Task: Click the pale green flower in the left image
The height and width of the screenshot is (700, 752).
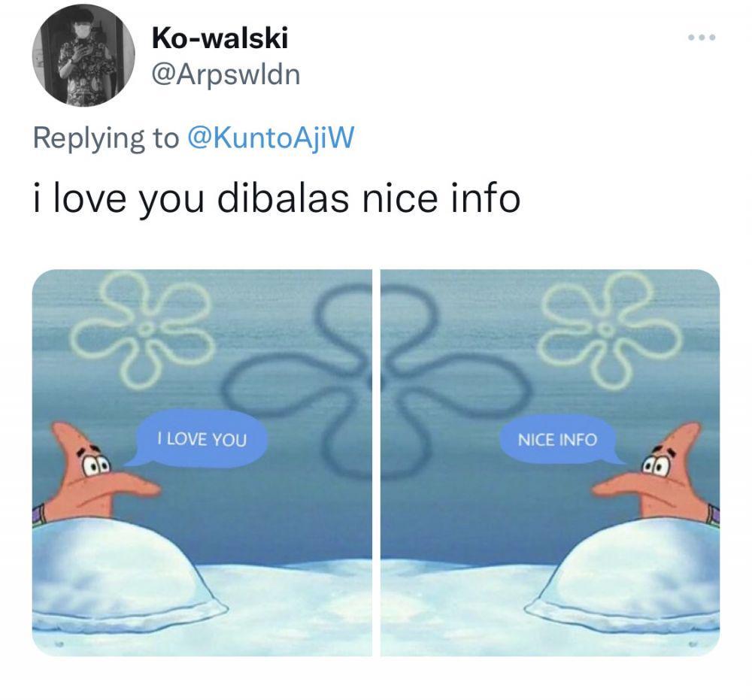Action: (141, 329)
